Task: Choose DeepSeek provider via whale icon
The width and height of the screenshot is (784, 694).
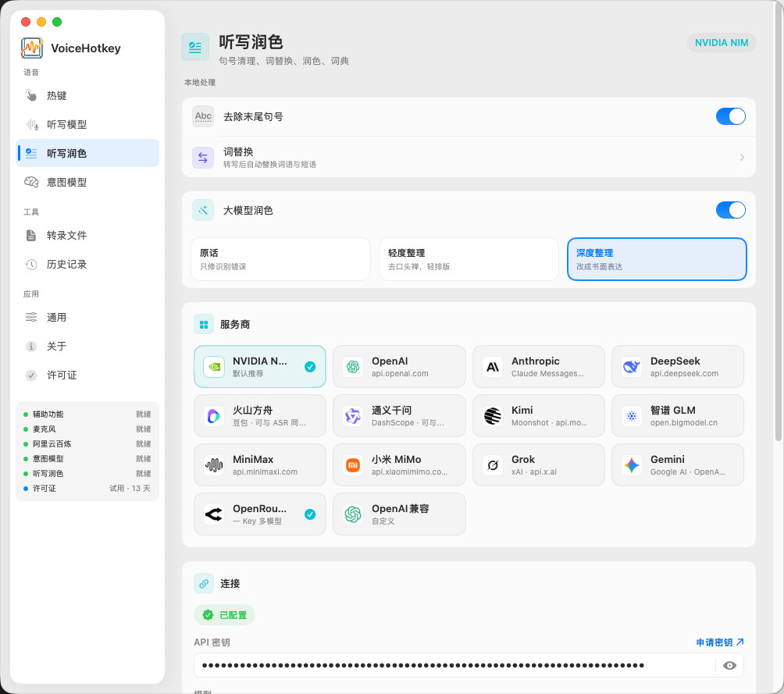Action: click(632, 366)
